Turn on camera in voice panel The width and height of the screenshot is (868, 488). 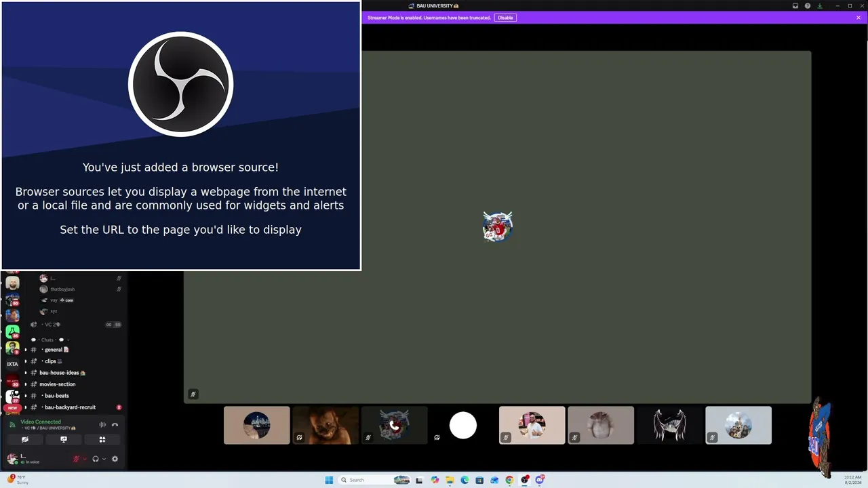coord(25,439)
